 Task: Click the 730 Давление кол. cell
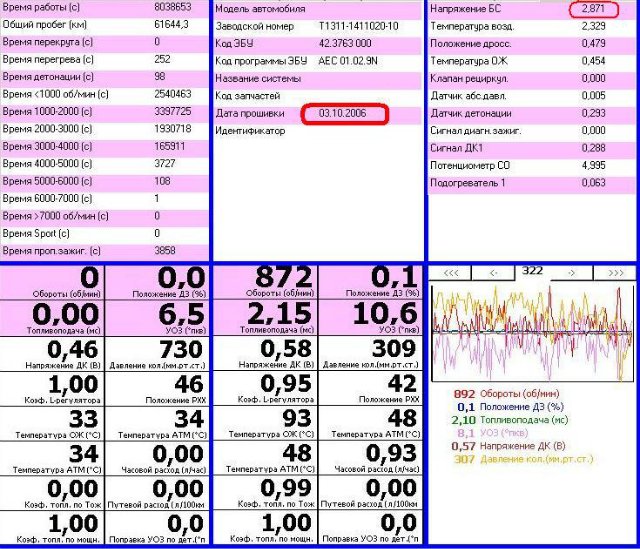point(160,354)
